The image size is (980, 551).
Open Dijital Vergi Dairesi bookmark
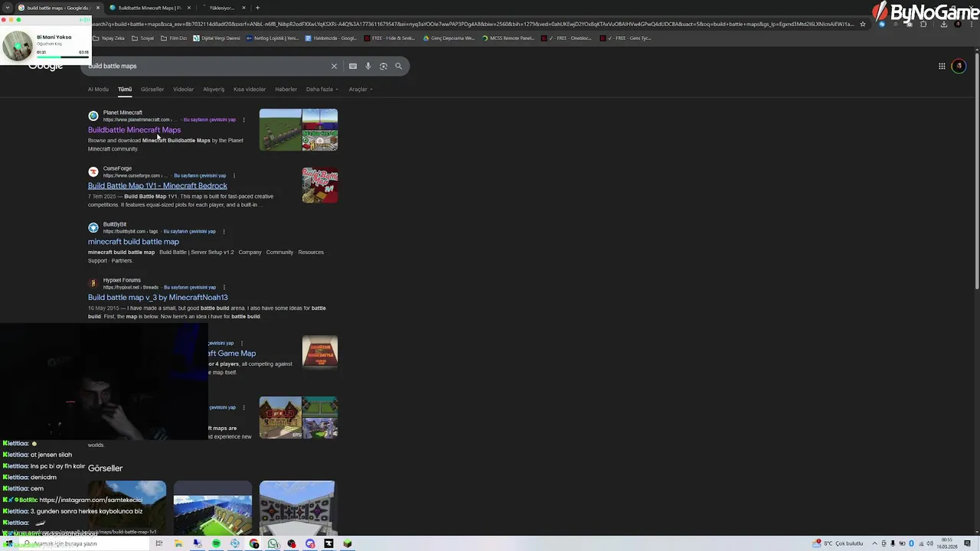(216, 37)
